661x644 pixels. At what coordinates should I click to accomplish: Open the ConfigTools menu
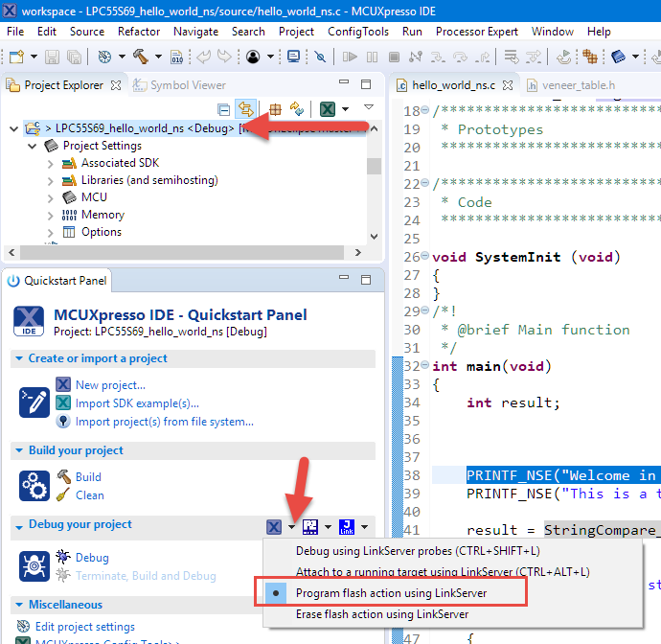(x=357, y=32)
